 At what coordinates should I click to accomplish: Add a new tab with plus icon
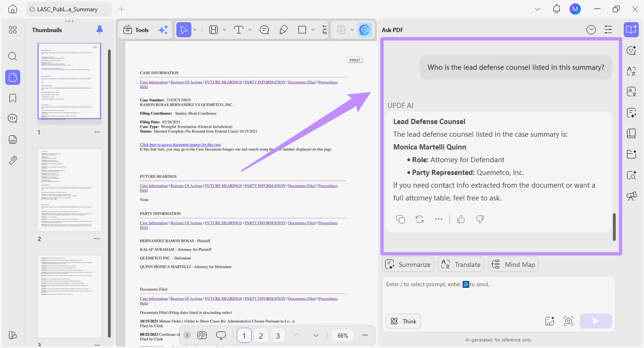(x=121, y=9)
